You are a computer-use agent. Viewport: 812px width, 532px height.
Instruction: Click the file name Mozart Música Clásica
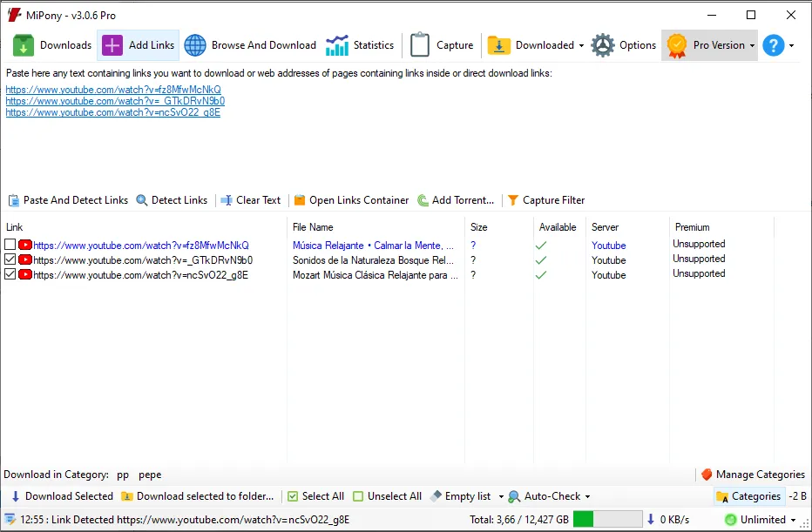pyautogui.click(x=375, y=275)
